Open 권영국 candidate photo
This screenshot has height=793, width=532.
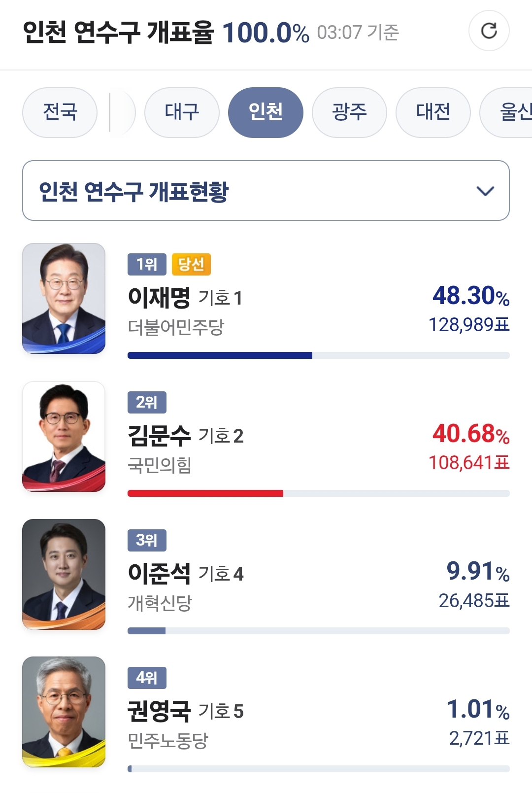coord(64,712)
